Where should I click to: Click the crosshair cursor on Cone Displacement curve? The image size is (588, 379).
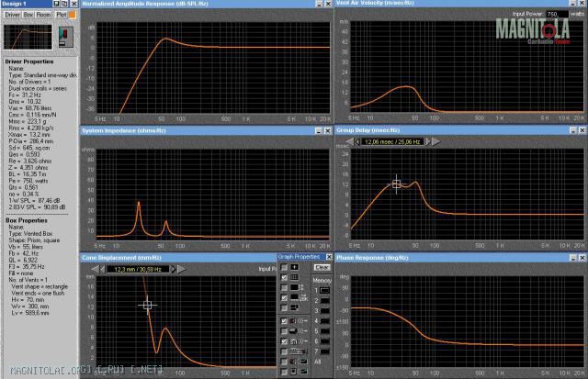coord(147,305)
